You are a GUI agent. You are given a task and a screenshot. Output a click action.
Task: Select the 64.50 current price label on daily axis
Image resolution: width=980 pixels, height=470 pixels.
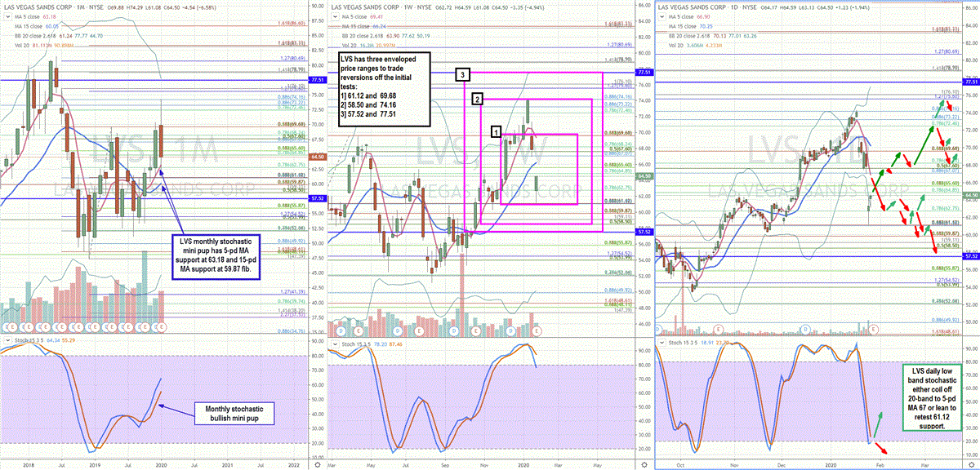pos(972,196)
